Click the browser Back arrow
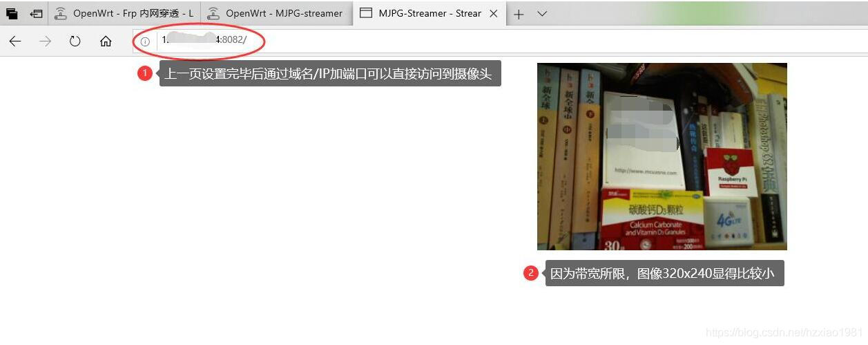This screenshot has height=345, width=868. (x=15, y=41)
